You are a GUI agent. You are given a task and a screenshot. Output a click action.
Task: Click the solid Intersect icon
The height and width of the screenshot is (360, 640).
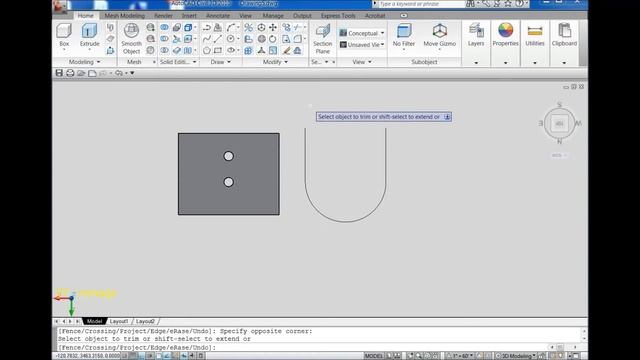point(164,50)
